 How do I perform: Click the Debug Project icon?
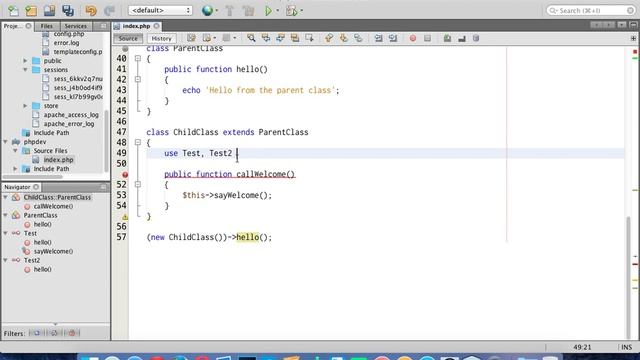pyautogui.click(x=291, y=10)
